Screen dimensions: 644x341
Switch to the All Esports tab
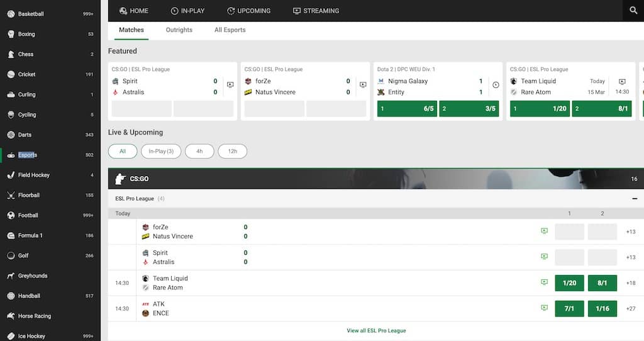point(230,30)
